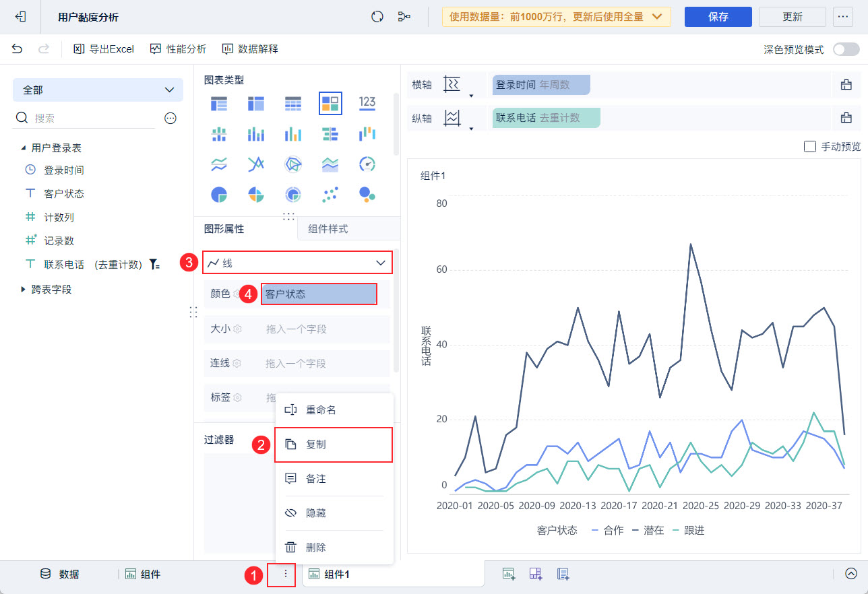The height and width of the screenshot is (594, 868).
Task: Choose the comparison bar chart type
Action: pyautogui.click(x=330, y=133)
